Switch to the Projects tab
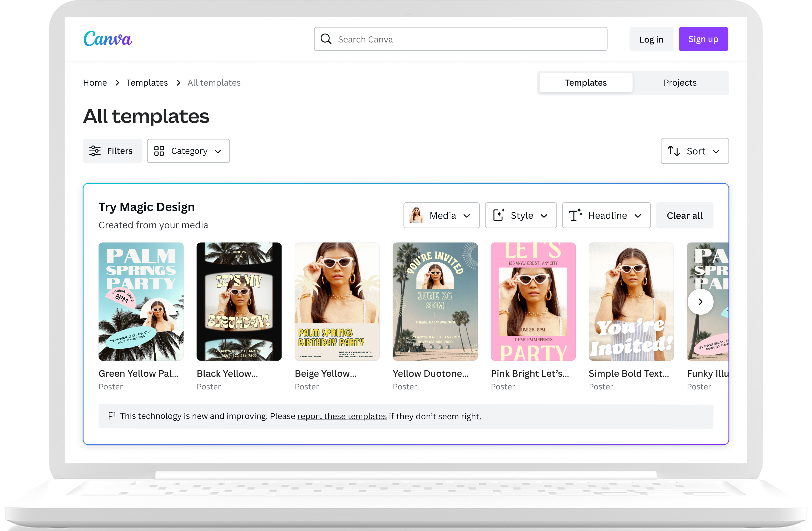Viewport: 812px width, 531px height. 679,82
